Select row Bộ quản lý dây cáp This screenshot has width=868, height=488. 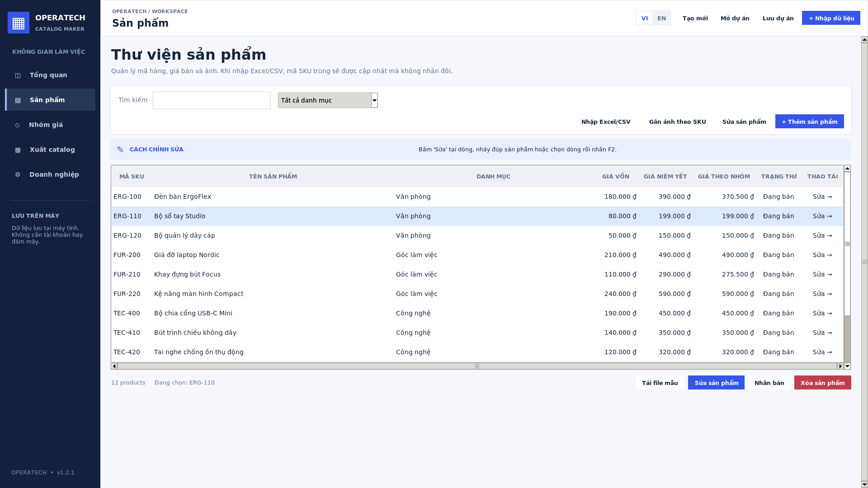[477, 235]
